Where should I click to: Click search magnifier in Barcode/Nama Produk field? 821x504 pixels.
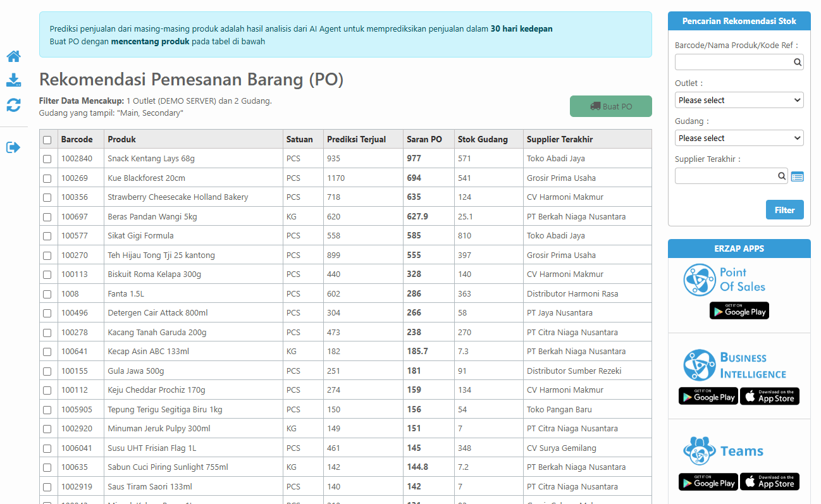798,62
